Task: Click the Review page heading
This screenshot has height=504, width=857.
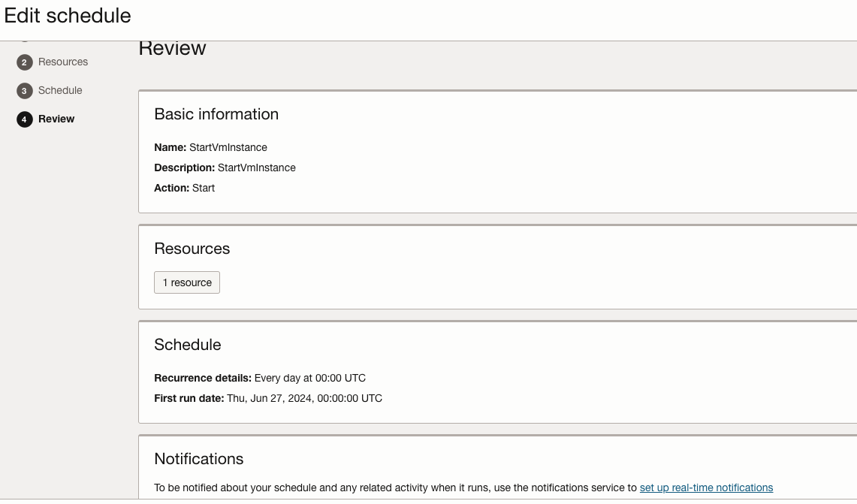Action: 173,49
